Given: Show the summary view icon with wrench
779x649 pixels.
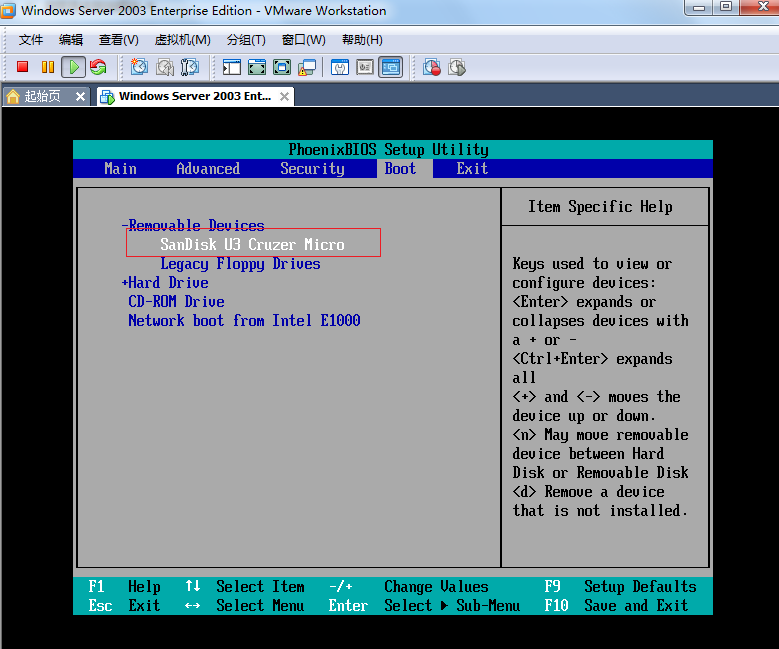Looking at the screenshot, I should coord(340,67).
